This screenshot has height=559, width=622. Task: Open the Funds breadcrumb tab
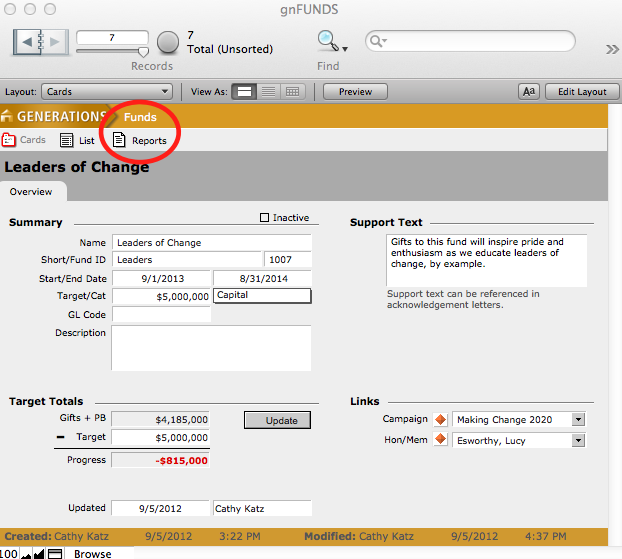(x=140, y=117)
